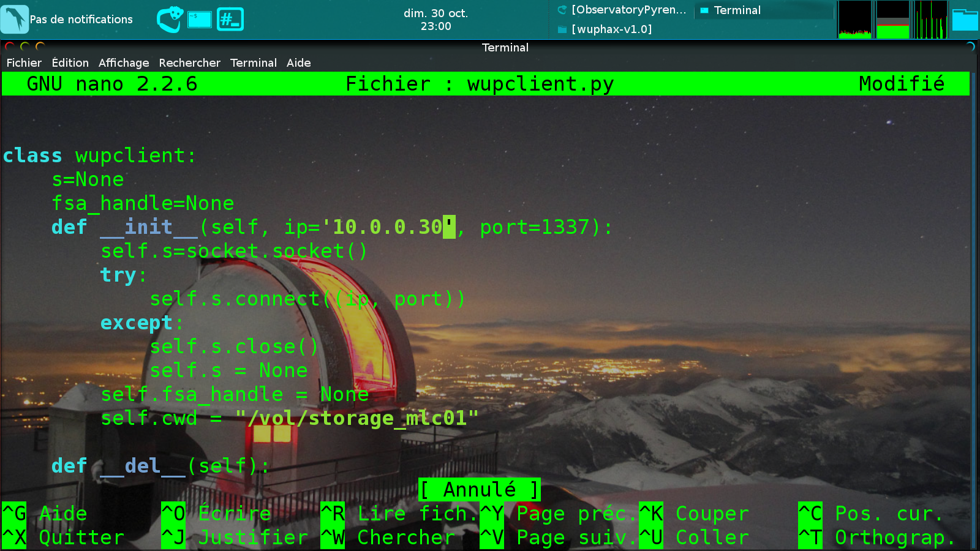Click the bird notification icon
Viewport: 980px width, 551px height.
[x=15, y=19]
